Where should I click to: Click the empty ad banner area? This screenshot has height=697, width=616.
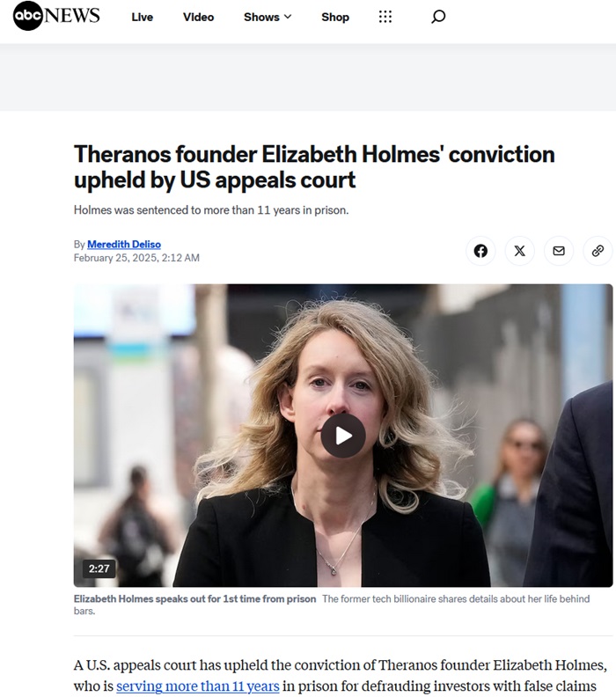(308, 77)
